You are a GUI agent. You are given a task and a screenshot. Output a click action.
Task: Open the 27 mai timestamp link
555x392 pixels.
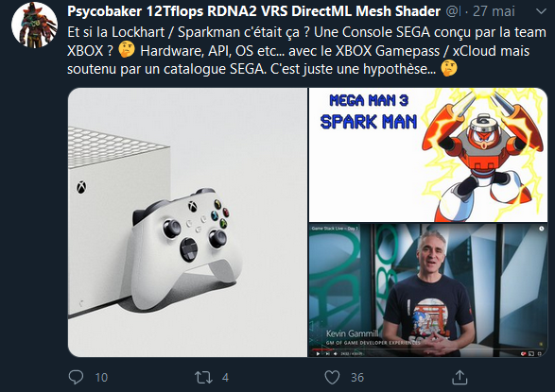pyautogui.click(x=494, y=11)
